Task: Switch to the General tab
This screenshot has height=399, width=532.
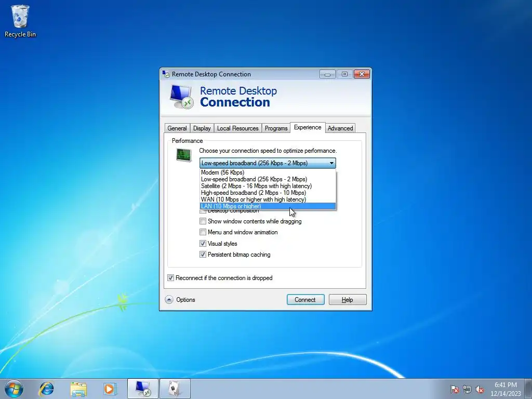Action: pos(177,128)
